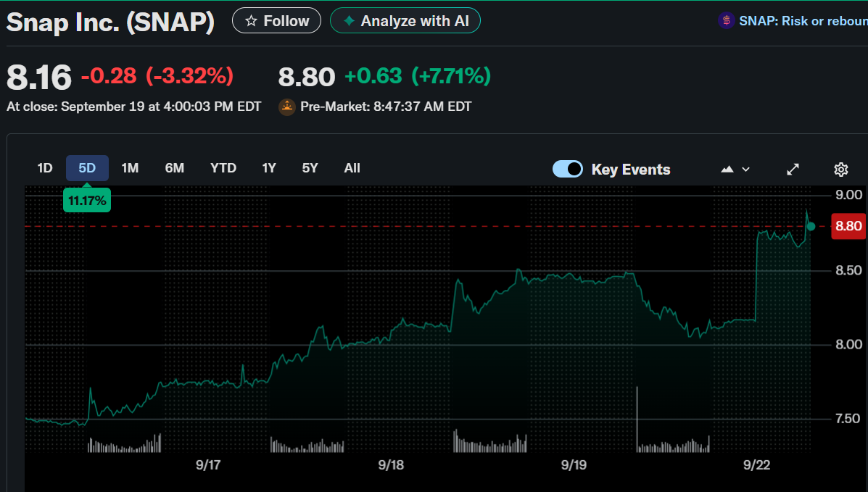
Task: Open SNAP: Risk or rebound link
Action: tap(803, 21)
